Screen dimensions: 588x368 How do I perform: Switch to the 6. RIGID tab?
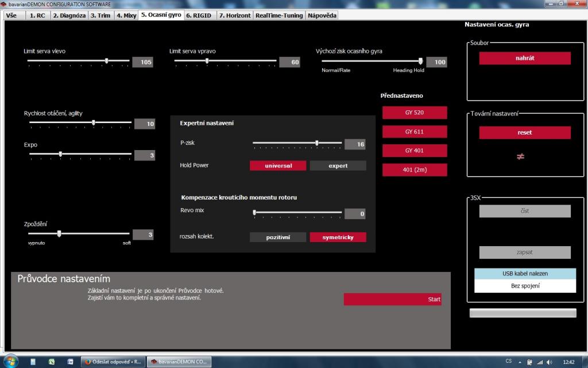click(200, 16)
